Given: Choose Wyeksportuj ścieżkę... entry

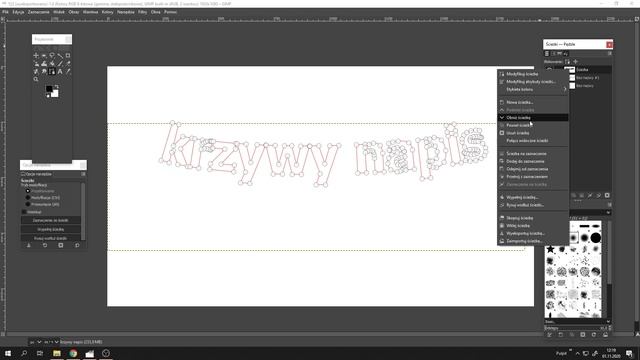Looking at the screenshot, I should click(533, 233).
